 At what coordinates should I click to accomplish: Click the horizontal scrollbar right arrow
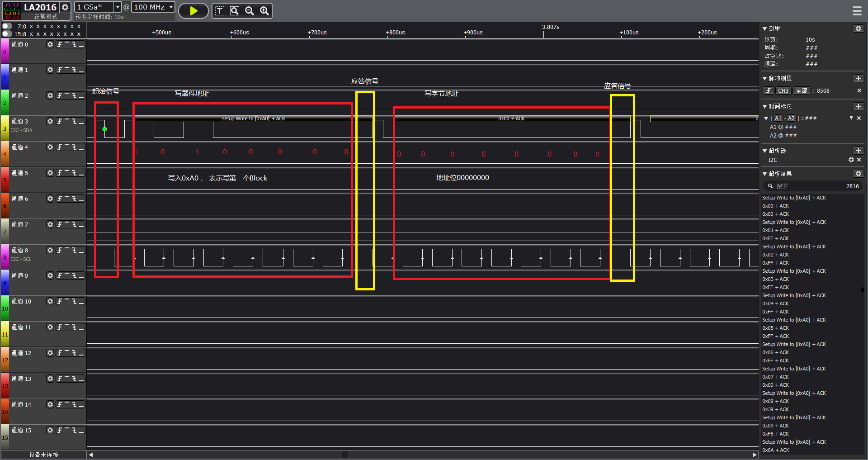[754, 455]
